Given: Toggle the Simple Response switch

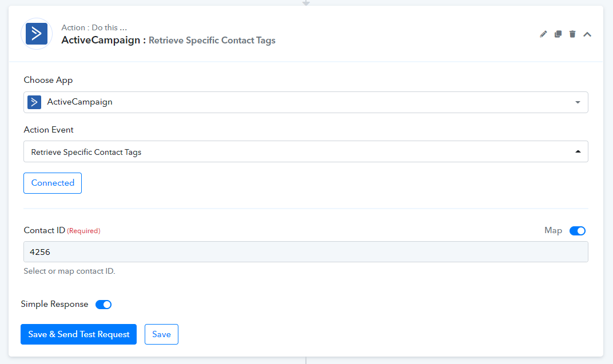Looking at the screenshot, I should coord(104,305).
